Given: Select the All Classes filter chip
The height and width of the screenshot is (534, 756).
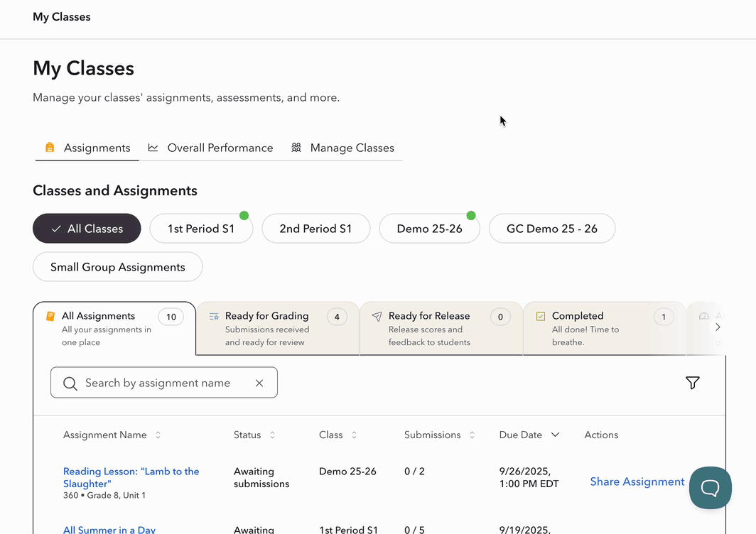Looking at the screenshot, I should point(87,229).
